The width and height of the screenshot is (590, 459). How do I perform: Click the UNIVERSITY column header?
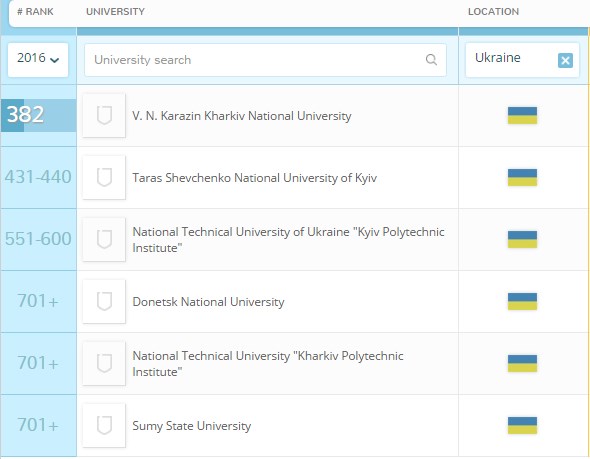click(x=115, y=12)
